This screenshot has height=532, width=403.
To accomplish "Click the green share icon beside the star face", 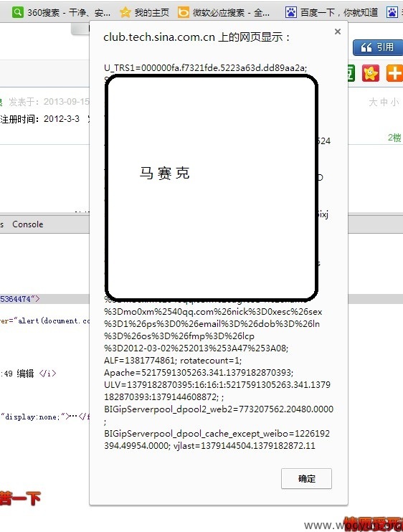I will (351, 73).
